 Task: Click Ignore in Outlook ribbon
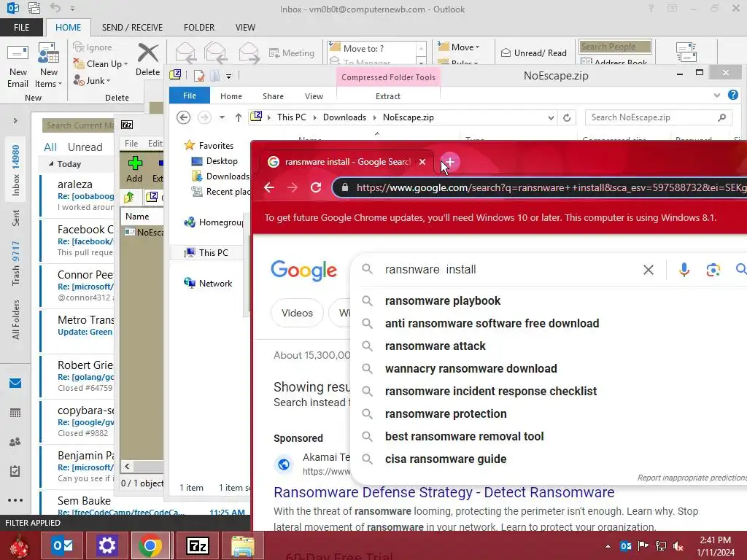point(93,47)
